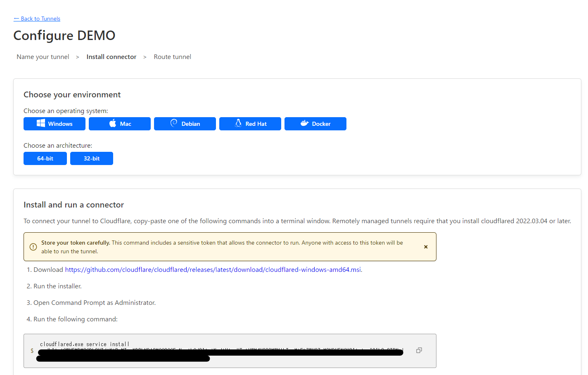Click the Store your token carefully text
588x375 pixels.
76,243
